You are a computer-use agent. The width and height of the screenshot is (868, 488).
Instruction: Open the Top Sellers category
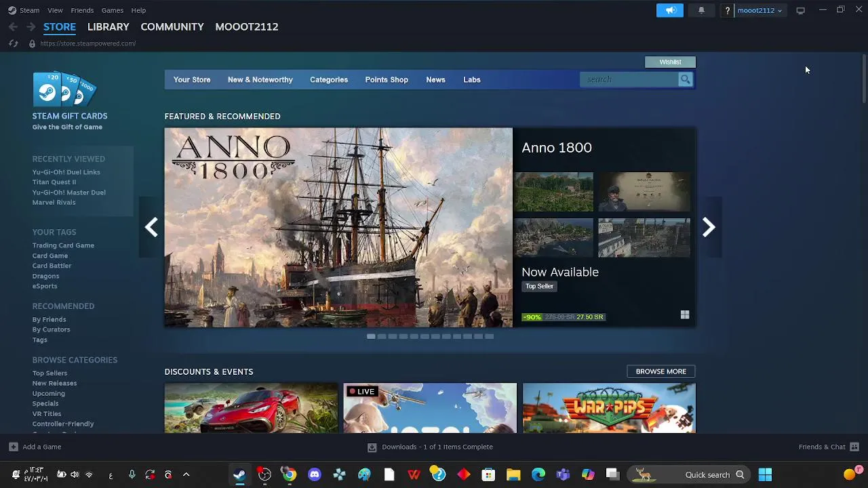click(50, 373)
